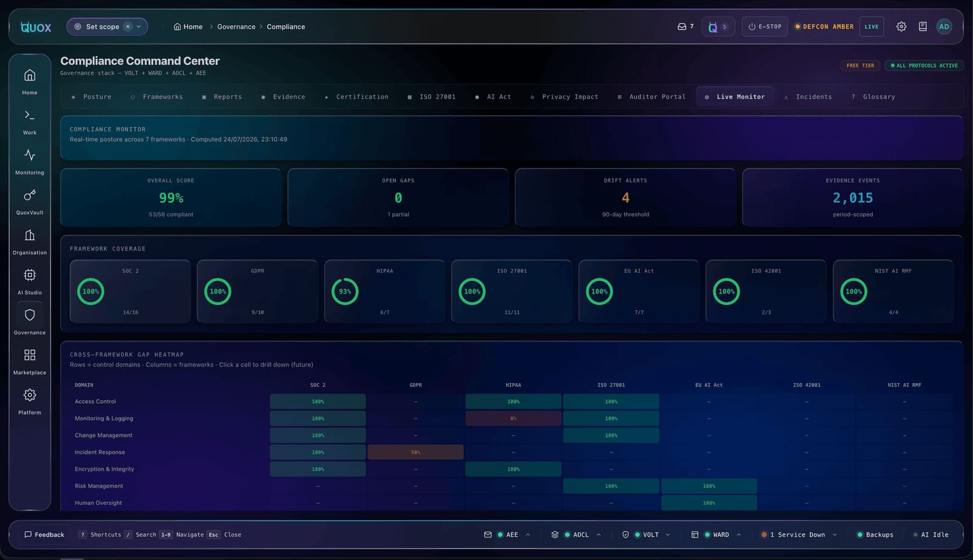
Task: Click the DEFCON AMBER status button
Action: click(824, 27)
